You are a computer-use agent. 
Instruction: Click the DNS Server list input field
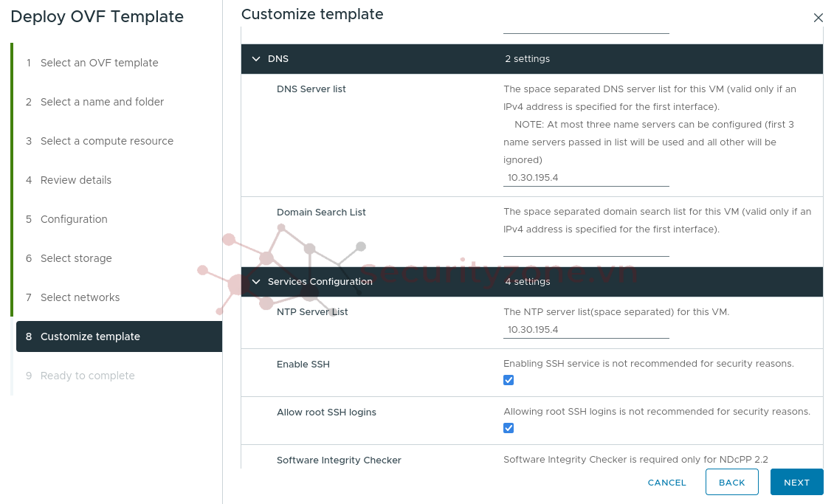tap(586, 178)
